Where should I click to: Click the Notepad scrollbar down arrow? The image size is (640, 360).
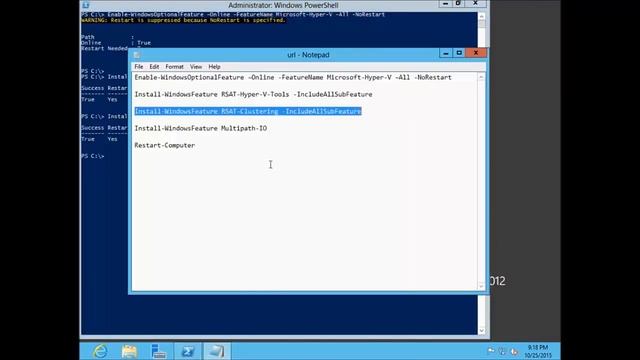point(481,286)
